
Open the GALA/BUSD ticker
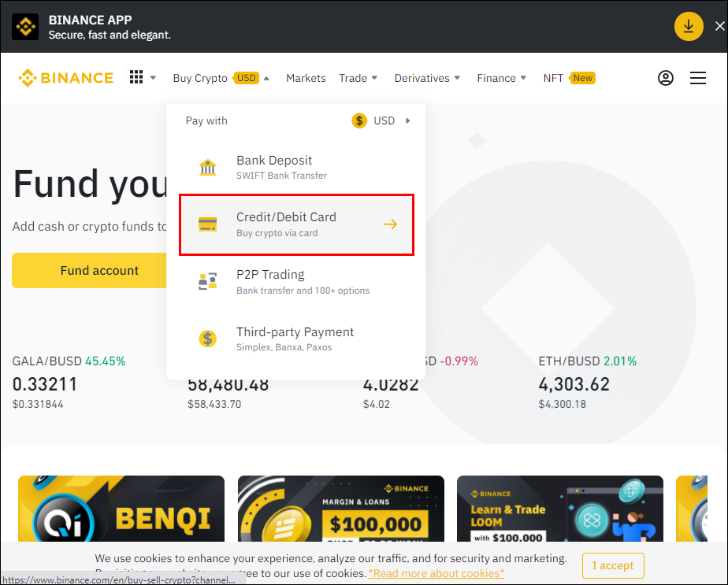point(69,383)
